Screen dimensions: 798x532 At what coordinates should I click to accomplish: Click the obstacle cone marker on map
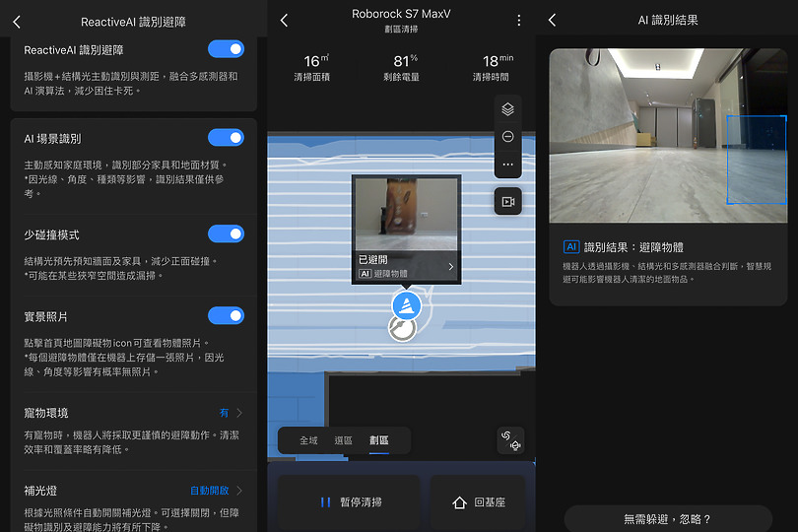(x=406, y=305)
